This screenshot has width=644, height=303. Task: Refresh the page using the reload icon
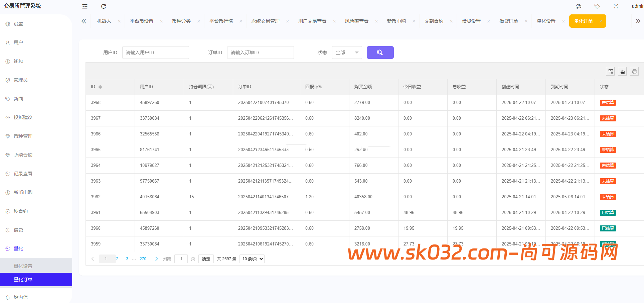(104, 6)
